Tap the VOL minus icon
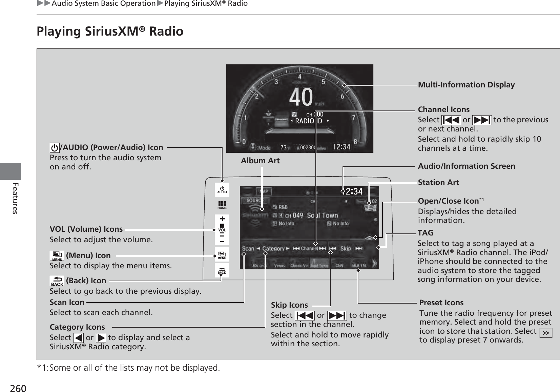This screenshot has height=392, width=560. [222, 241]
